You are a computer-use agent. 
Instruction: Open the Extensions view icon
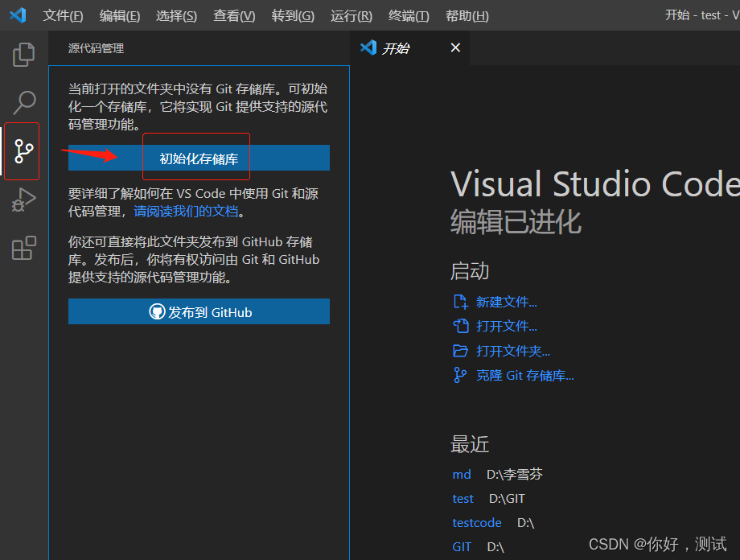pyautogui.click(x=23, y=248)
